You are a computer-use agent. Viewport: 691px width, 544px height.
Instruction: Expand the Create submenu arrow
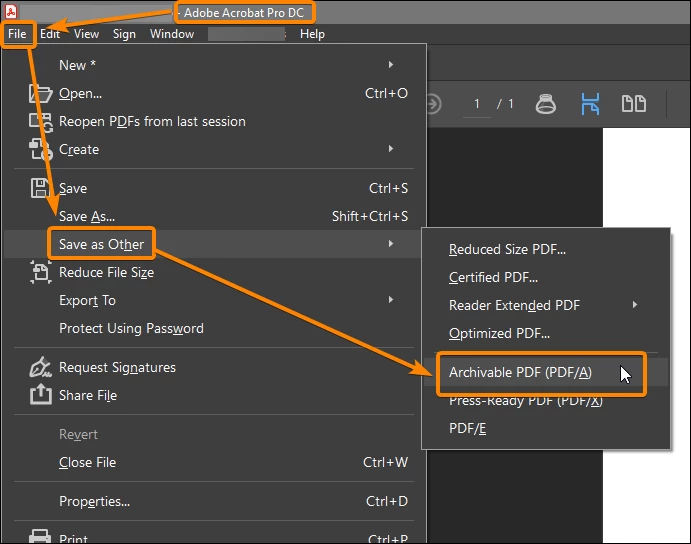pyautogui.click(x=391, y=149)
